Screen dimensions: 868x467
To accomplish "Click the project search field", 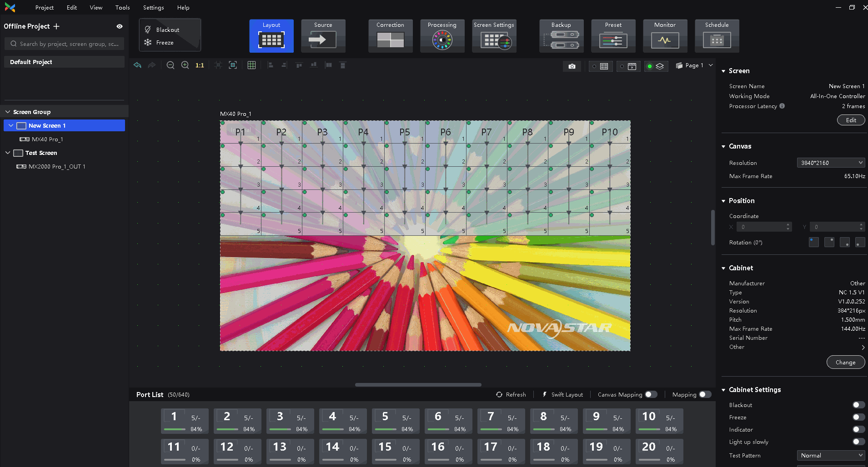I will click(64, 44).
